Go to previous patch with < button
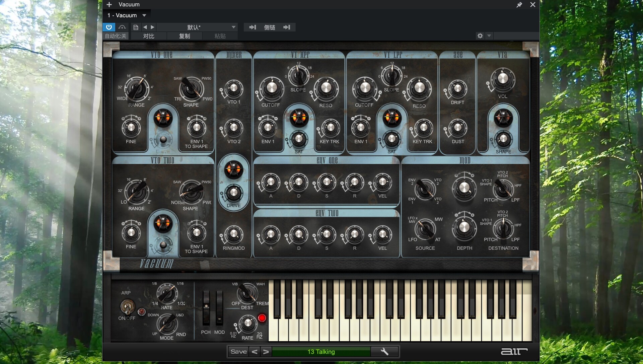The image size is (643, 364). (255, 352)
